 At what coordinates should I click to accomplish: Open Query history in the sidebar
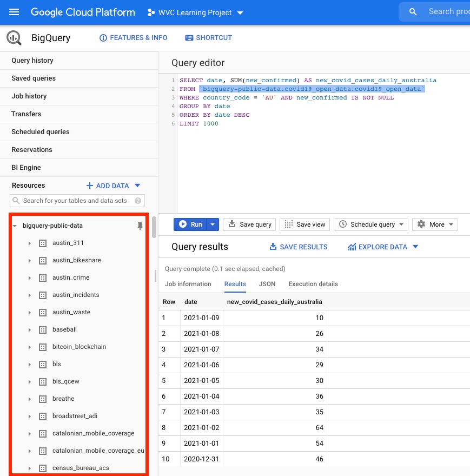click(x=34, y=60)
